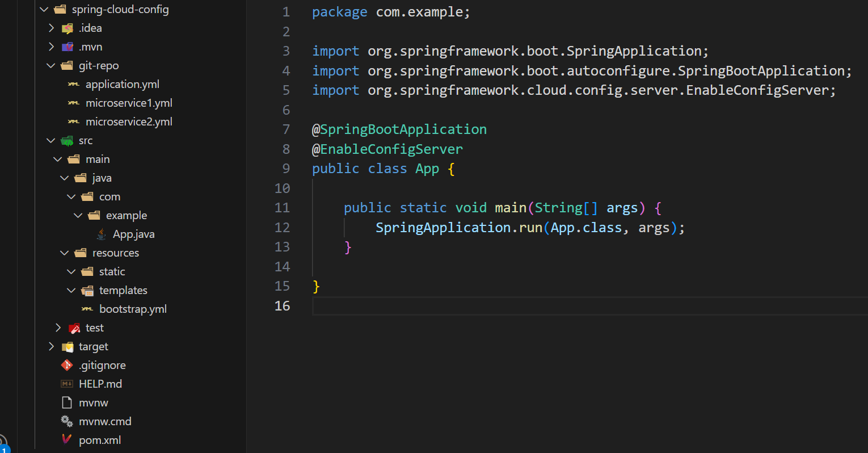Click the YAML icon beside application.yml
This screenshot has width=868, height=453.
[x=74, y=84]
